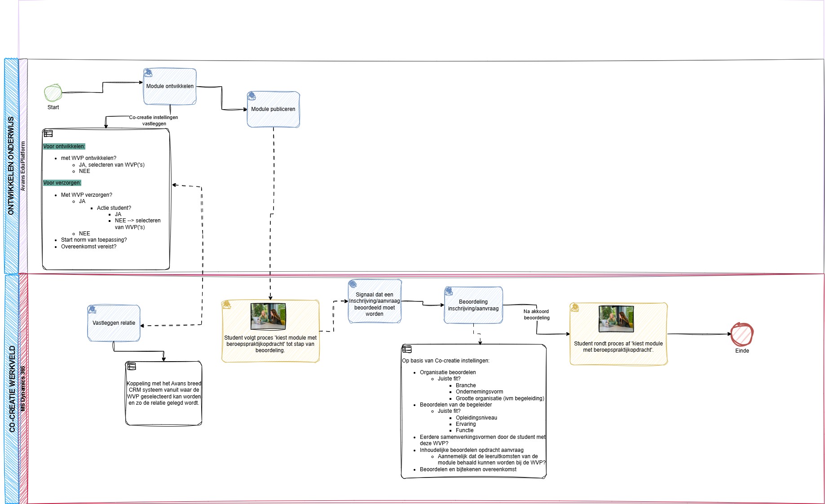Click the red Einde end event circle
Image resolution: width=825 pixels, height=504 pixels.
[x=742, y=334]
